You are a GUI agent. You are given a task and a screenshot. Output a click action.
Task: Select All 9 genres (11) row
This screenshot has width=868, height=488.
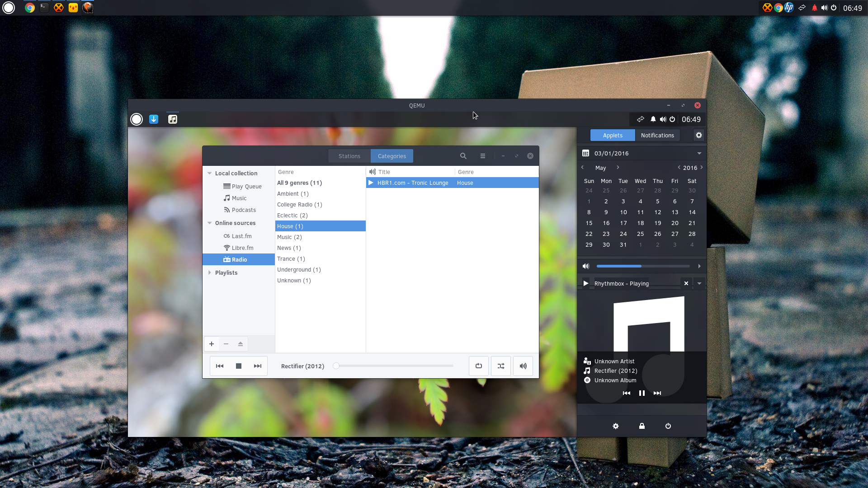321,183
